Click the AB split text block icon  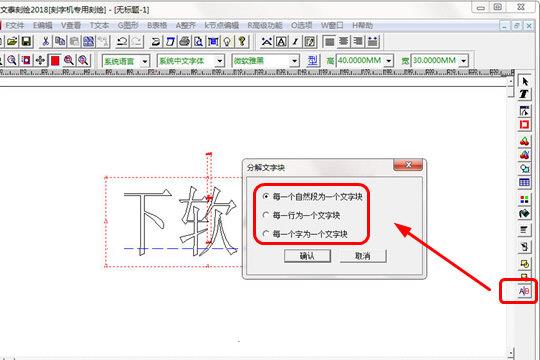pos(524,291)
